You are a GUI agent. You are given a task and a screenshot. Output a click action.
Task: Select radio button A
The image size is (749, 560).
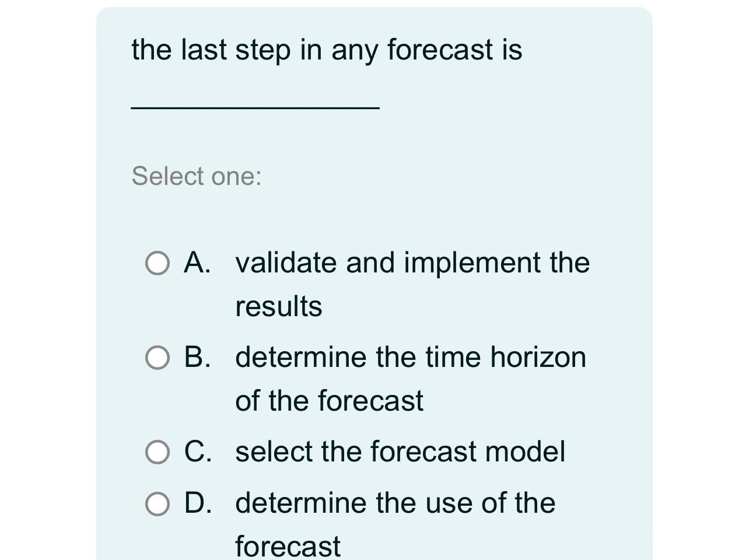(157, 264)
